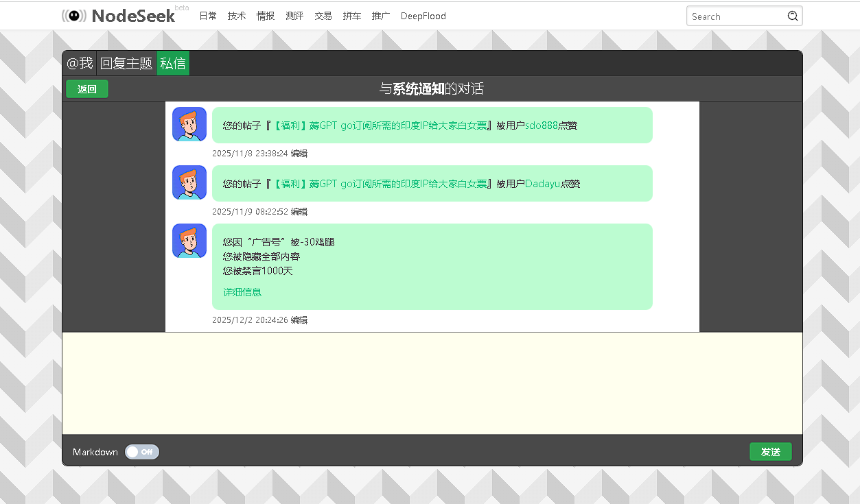Switch to the @我 tab
This screenshot has width=860, height=504.
(80, 63)
